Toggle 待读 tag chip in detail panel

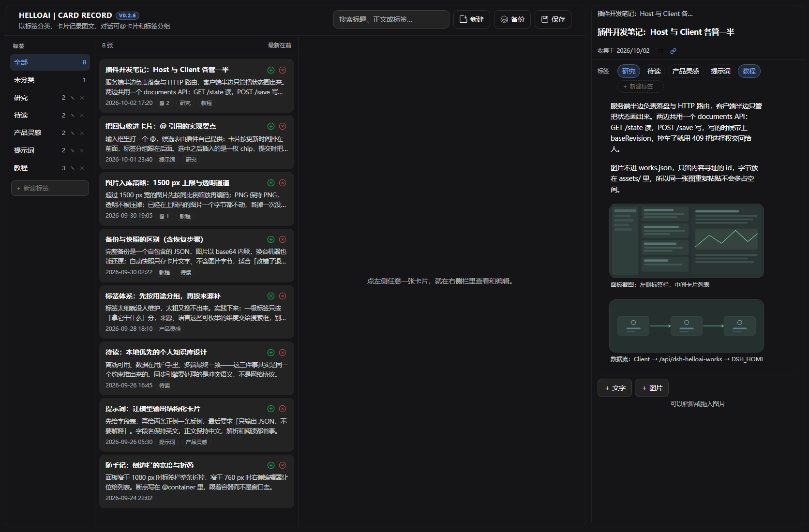click(654, 71)
